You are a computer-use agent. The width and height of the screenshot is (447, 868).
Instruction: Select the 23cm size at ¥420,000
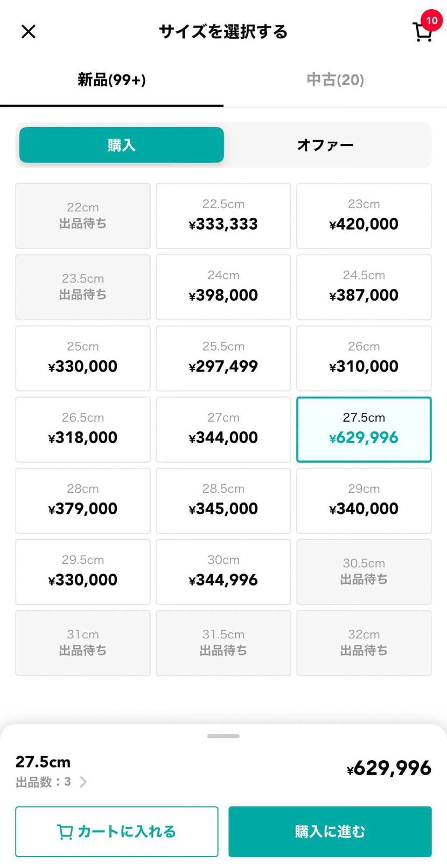click(x=364, y=216)
